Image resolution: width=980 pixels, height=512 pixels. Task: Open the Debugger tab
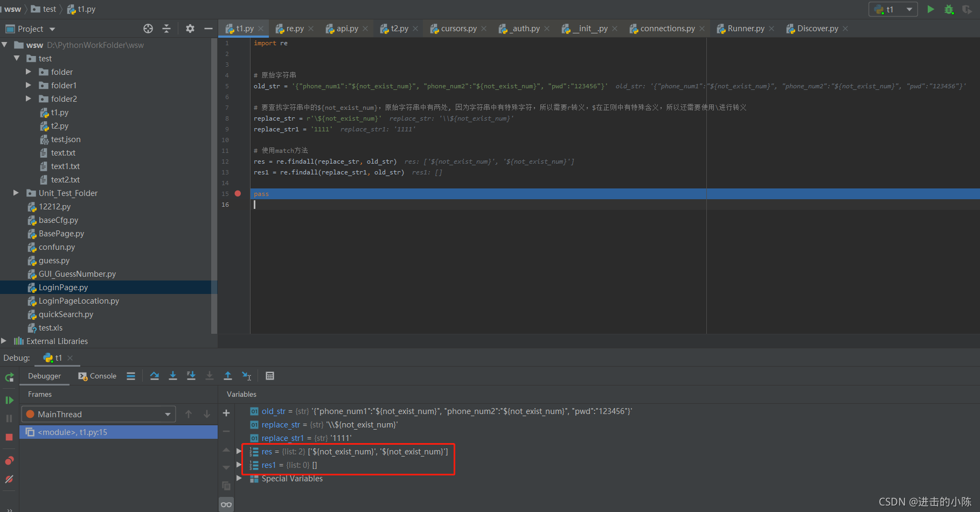point(45,376)
